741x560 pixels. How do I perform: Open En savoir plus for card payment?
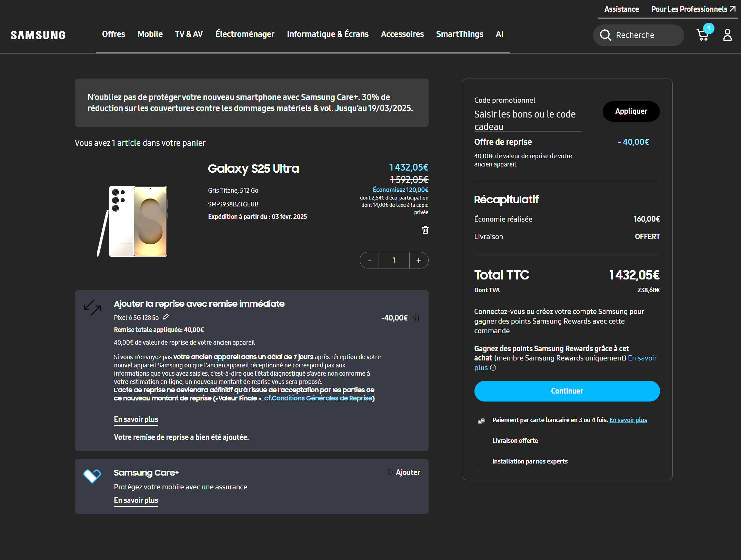(x=628, y=420)
